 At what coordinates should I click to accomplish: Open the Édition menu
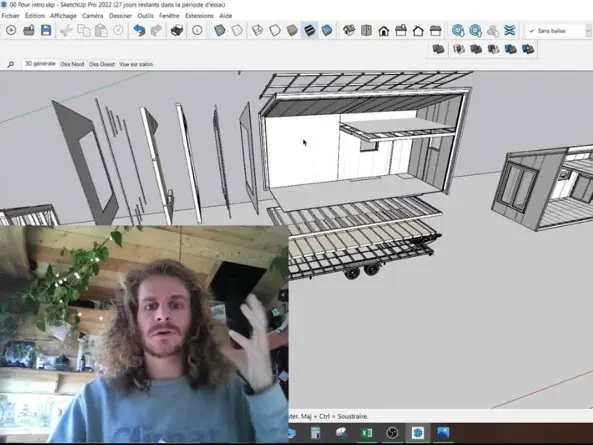(35, 16)
